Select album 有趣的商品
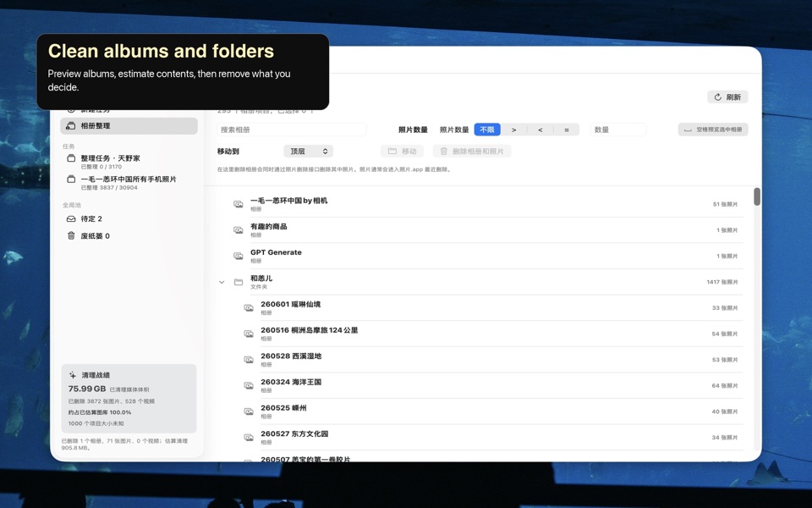Screen dimensions: 812x508 tap(480, 230)
